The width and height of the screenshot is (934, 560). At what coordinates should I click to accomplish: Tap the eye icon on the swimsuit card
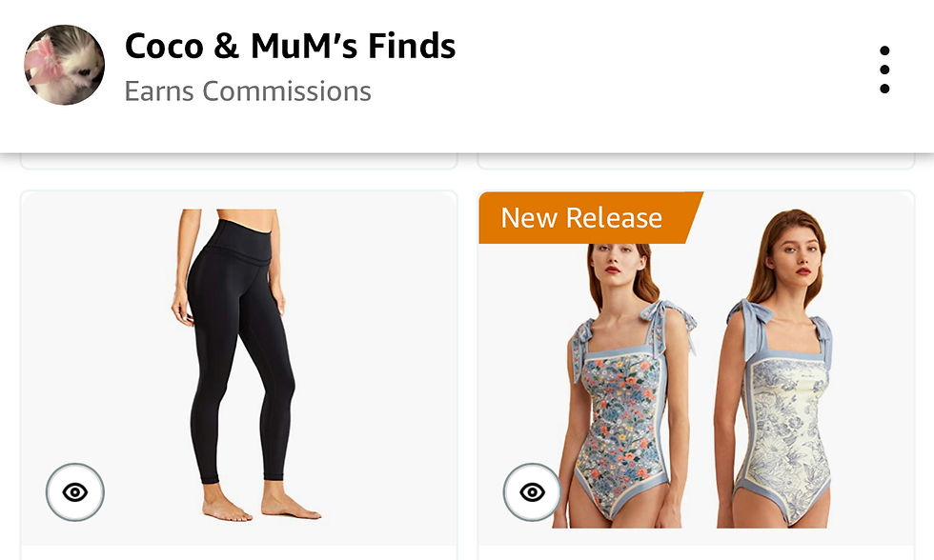coord(533,492)
